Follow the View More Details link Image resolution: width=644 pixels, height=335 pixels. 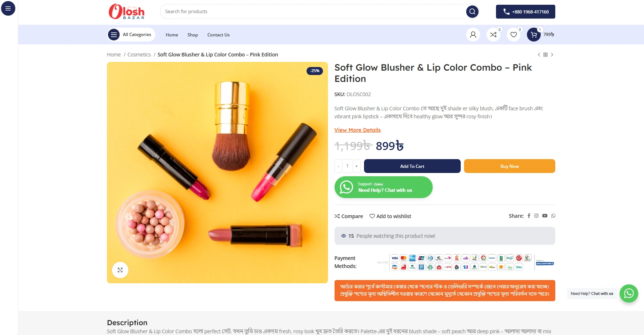(x=357, y=130)
